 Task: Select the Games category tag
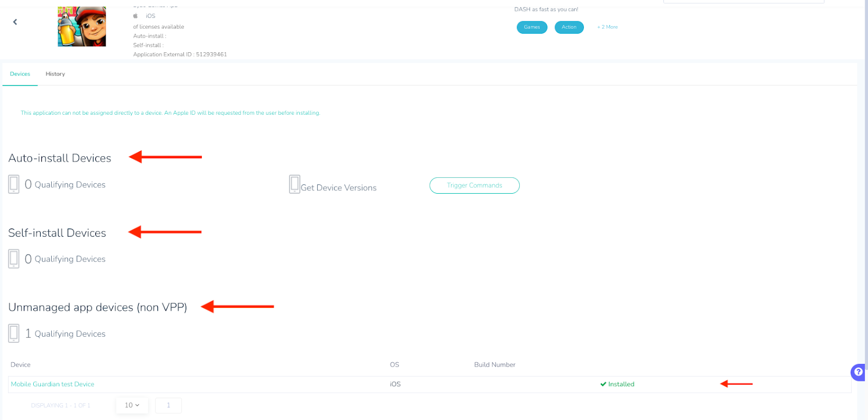click(x=532, y=27)
